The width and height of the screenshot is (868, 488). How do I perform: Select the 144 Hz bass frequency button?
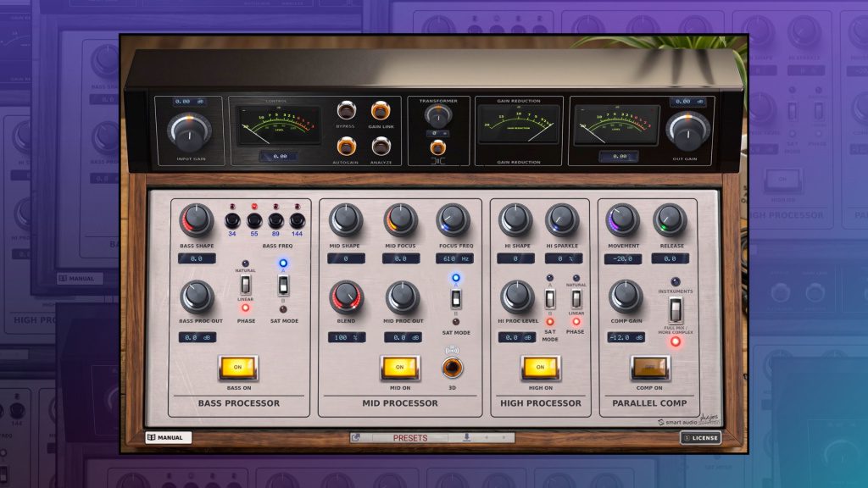point(298,221)
